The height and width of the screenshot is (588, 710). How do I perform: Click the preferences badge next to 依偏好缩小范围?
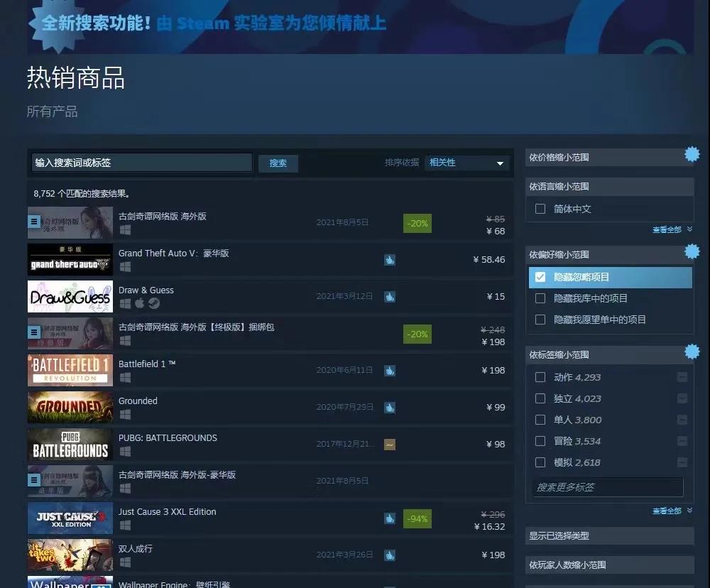pos(692,251)
